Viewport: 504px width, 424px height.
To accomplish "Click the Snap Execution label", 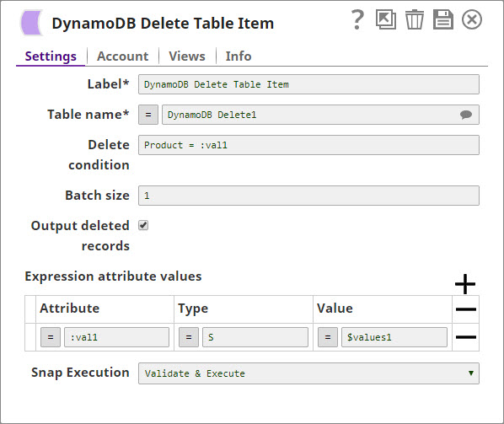I will pyautogui.click(x=80, y=373).
